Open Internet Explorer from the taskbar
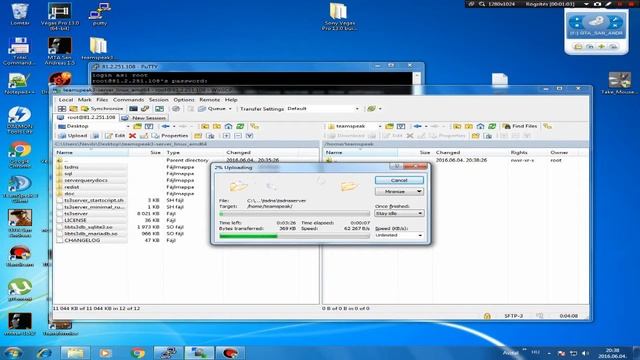Screen dimensions: 640x360 click(44, 353)
